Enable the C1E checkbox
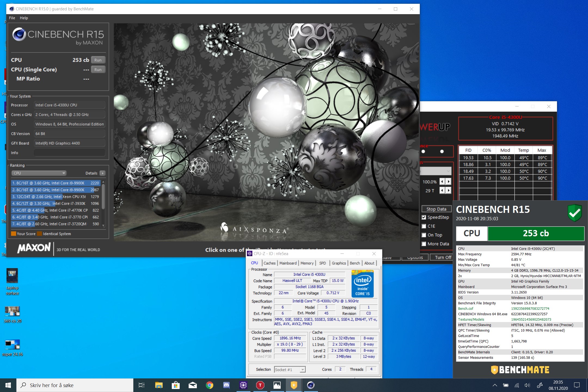This screenshot has width=588, height=392. click(x=424, y=226)
